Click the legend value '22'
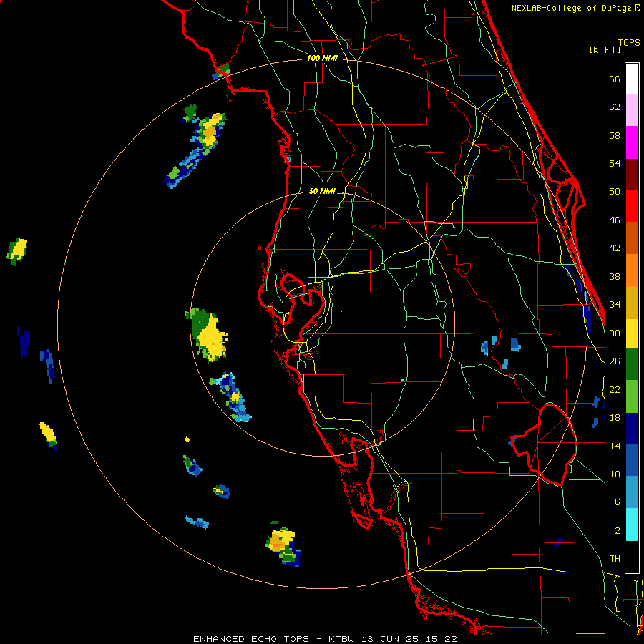 615,390
